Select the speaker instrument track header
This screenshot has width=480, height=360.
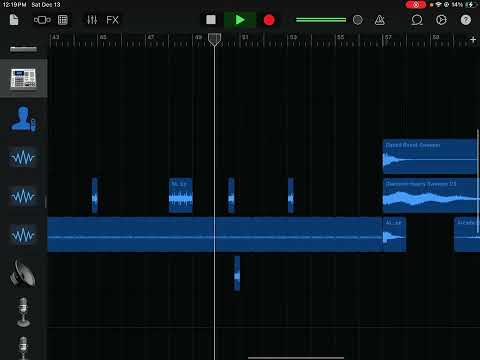[x=23, y=273]
